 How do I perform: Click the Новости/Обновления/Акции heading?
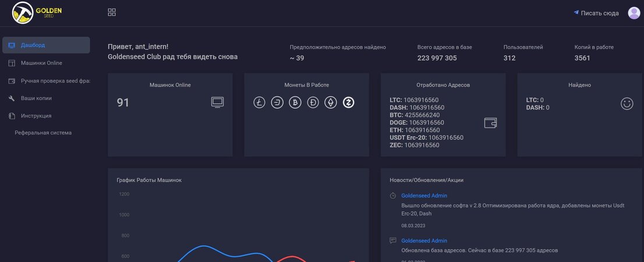tap(426, 180)
